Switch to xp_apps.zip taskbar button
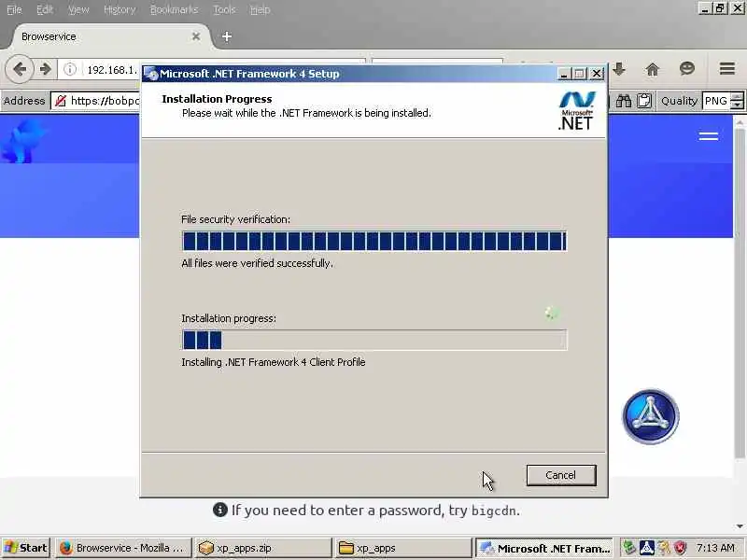 [x=262, y=548]
